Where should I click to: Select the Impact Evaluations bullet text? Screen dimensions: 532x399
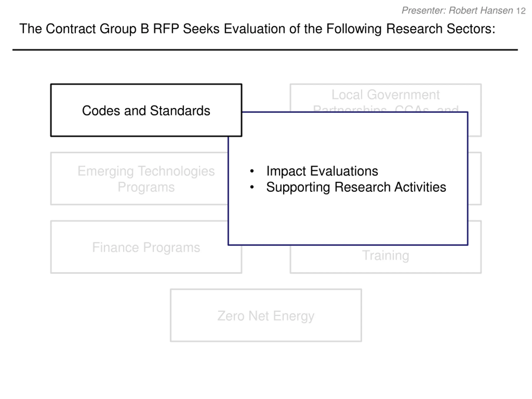[322, 171]
